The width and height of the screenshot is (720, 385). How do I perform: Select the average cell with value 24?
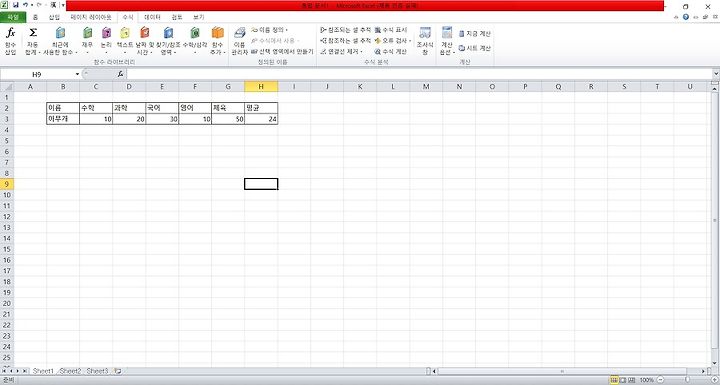point(261,119)
